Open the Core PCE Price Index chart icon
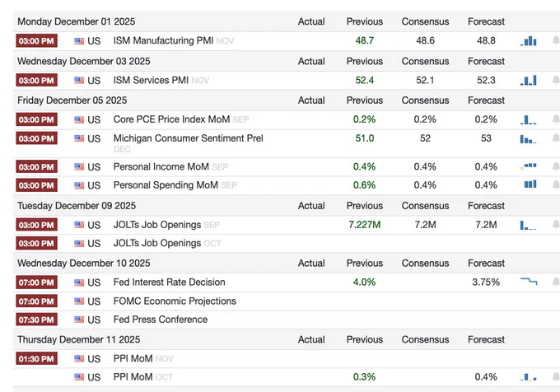Viewport: 560px width, 392px height. 529,119
